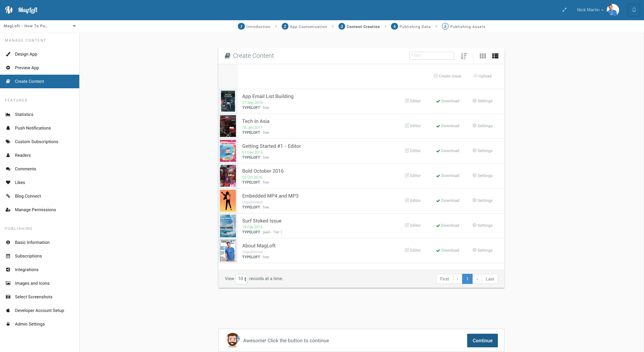Screen dimensions: 644x352
Task: Open Select Screenshots page
Action: click(40, 297)
